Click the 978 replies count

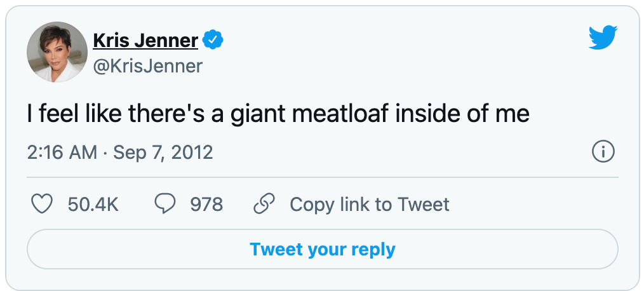point(206,204)
